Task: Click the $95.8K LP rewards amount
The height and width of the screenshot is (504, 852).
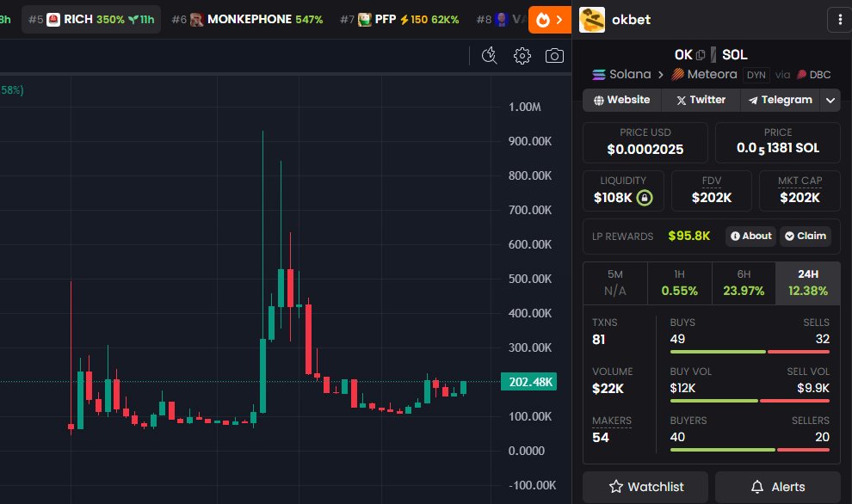Action: (x=689, y=236)
